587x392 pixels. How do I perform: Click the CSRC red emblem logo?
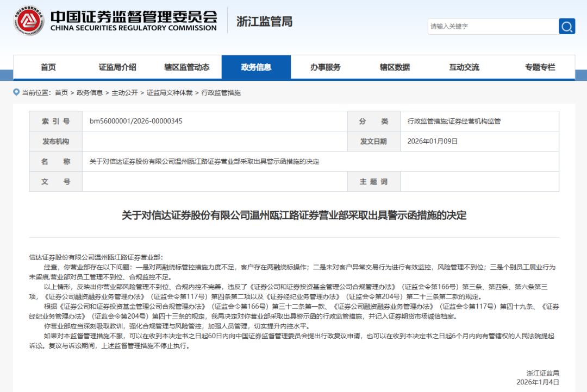click(29, 21)
